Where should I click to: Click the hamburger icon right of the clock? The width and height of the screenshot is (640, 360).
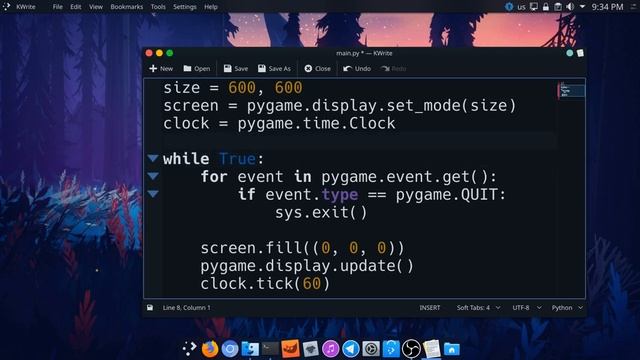[634, 7]
